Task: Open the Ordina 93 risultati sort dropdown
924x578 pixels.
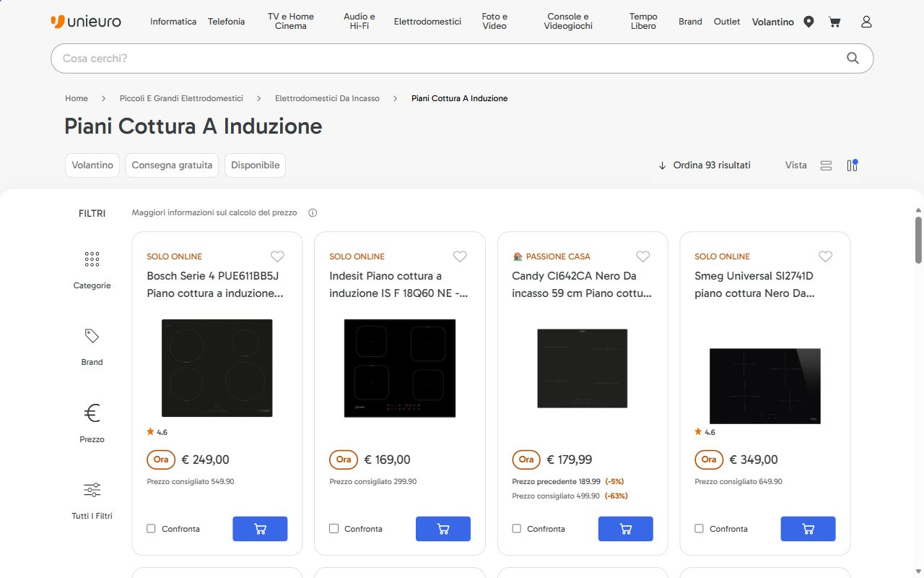Action: [x=705, y=165]
